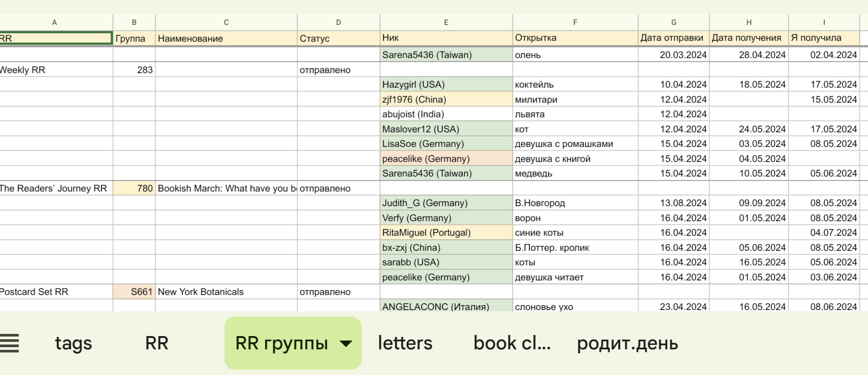Select the RitaMiguel (Portugal) cell
The width and height of the screenshot is (868, 375).
coord(446,233)
